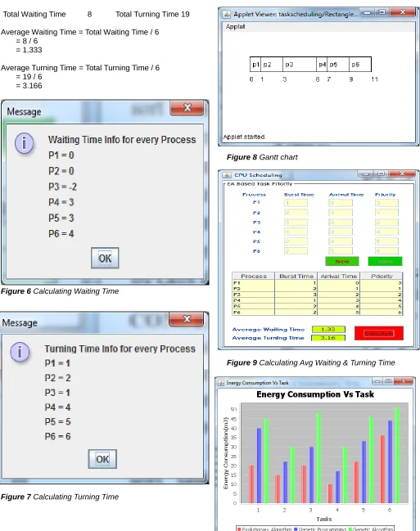Image resolution: width=420 pixels, height=531 pixels.
Task: Click 'P4 = 4' in Turning Time dialog
Action: tap(57, 407)
